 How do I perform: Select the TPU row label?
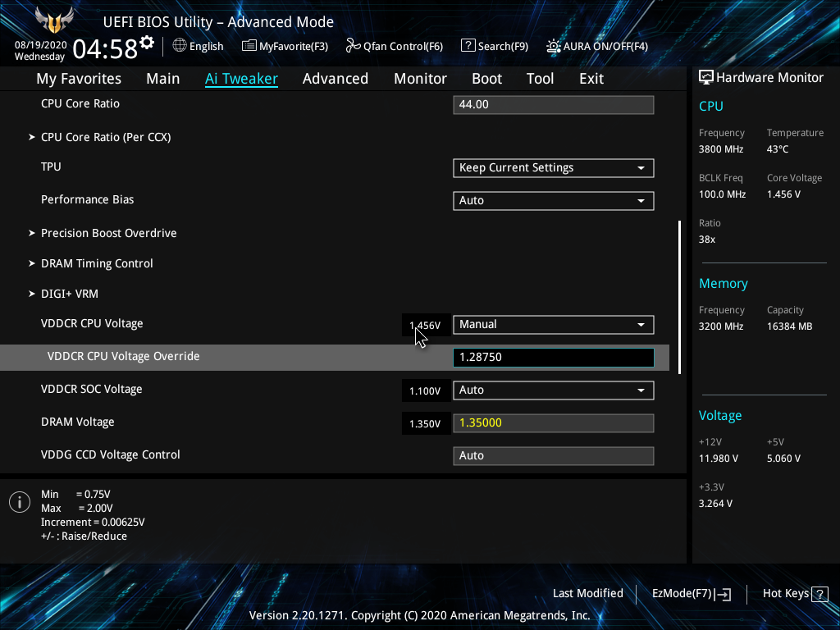(x=51, y=167)
